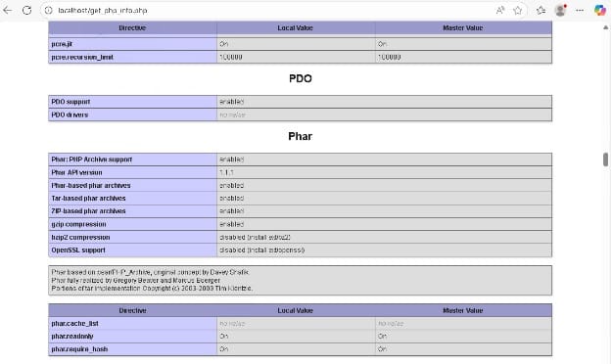This screenshot has height=364, width=611.
Task: Click Phar: PHP Archive support label
Action: (x=92, y=159)
